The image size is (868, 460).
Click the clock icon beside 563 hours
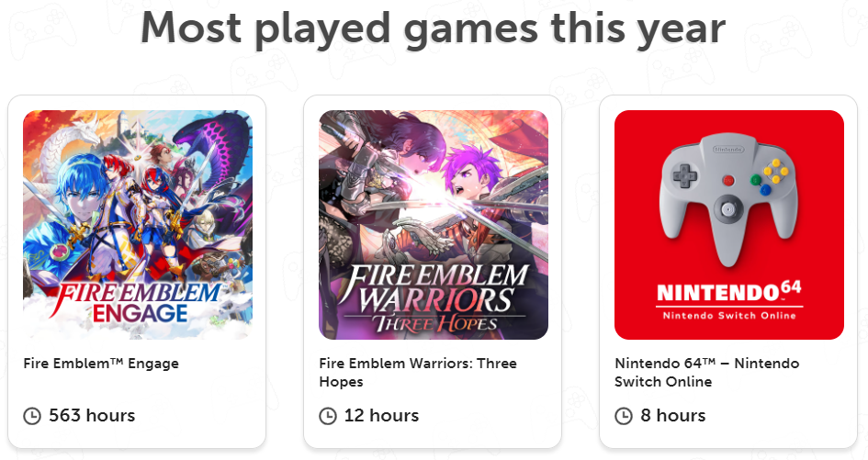point(32,416)
